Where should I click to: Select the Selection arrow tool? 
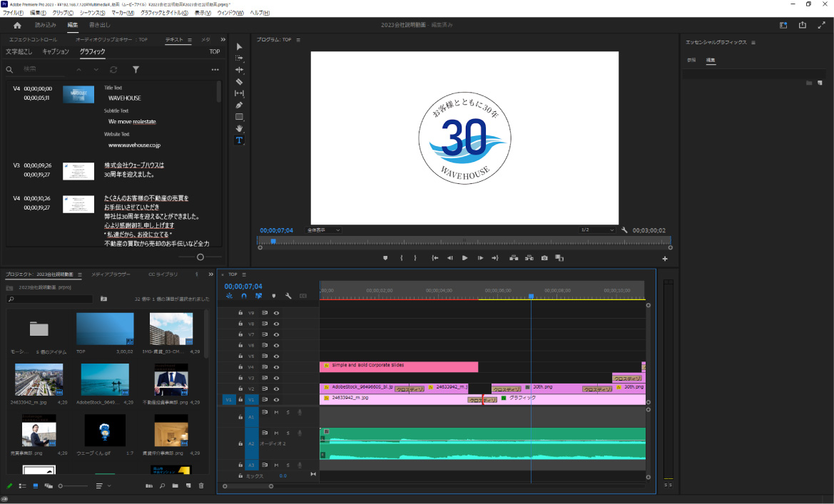239,47
